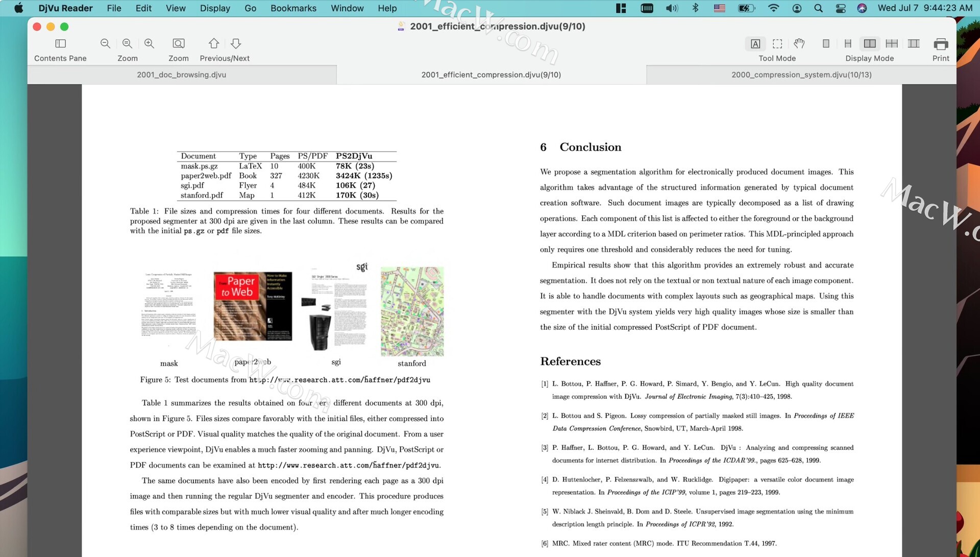Click the '170K (30s)' table value

(357, 195)
